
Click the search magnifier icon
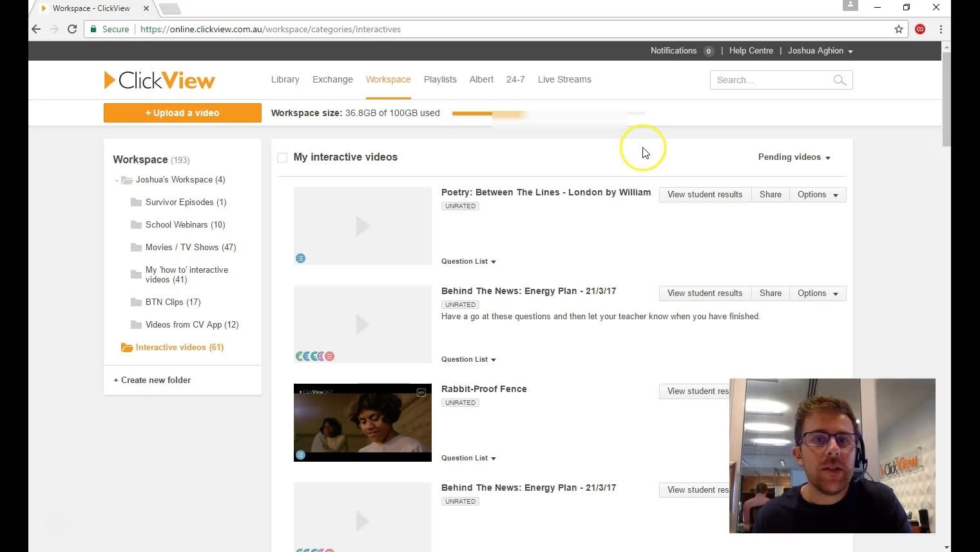[840, 80]
